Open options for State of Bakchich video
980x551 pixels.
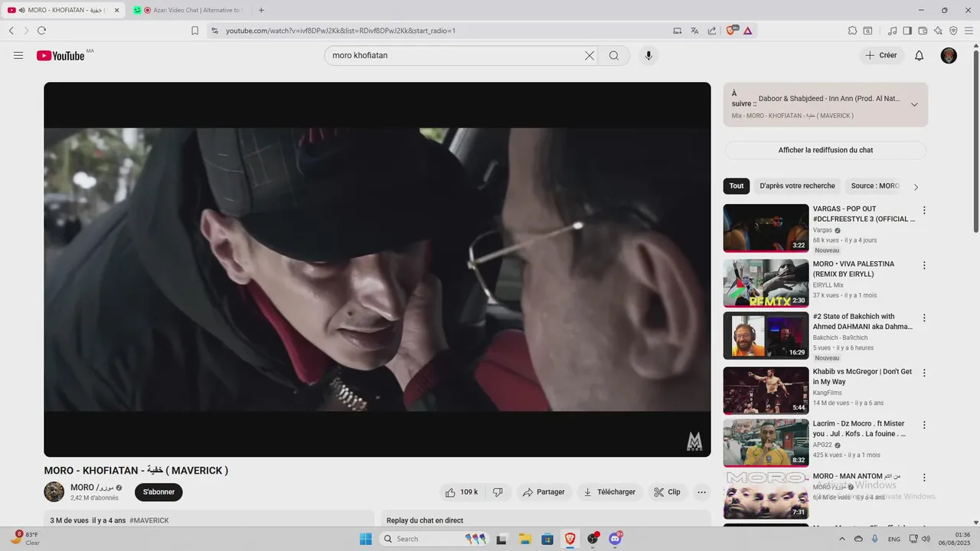tap(924, 318)
